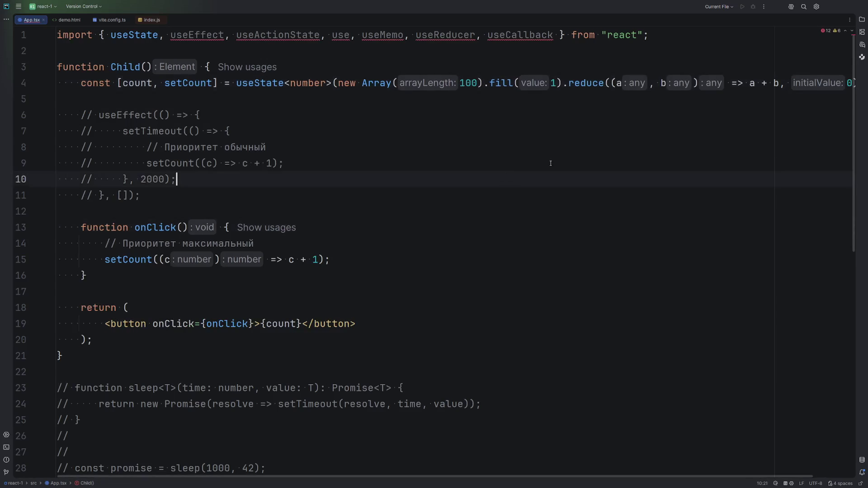Change the LF line separator
The image size is (868, 488).
click(801, 483)
